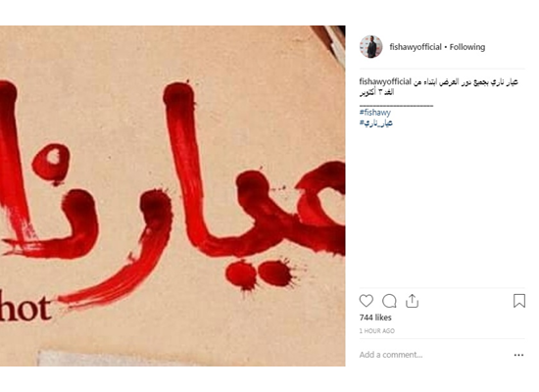Image resolution: width=539 pixels, height=392 pixels.
Task: Open more options three-dot menu
Action: (x=518, y=355)
